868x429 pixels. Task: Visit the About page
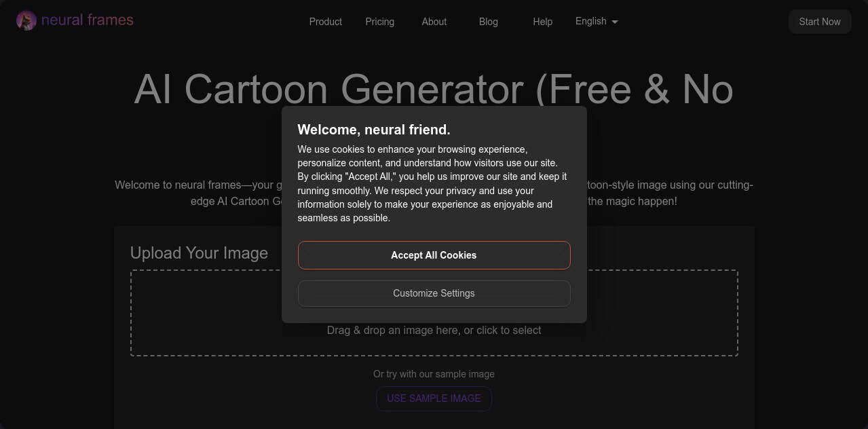click(x=434, y=22)
